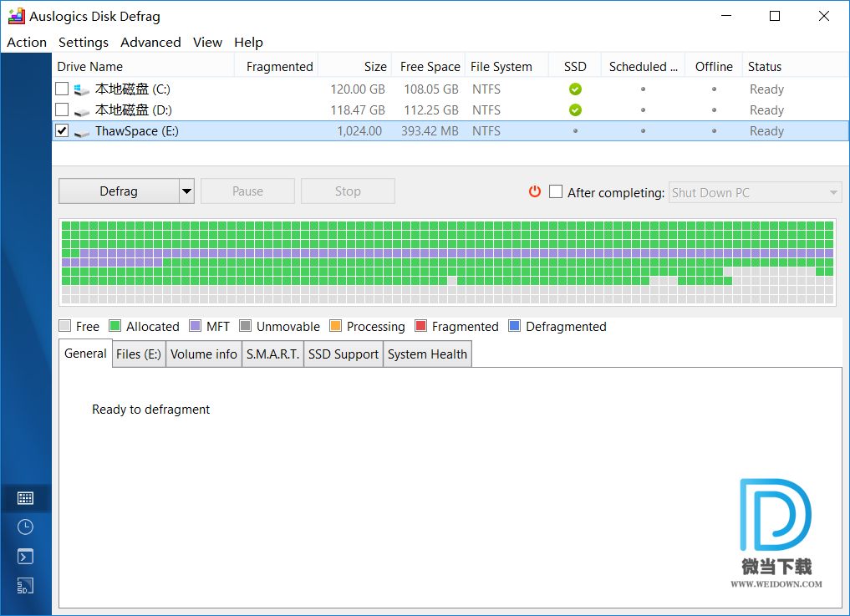This screenshot has width=850, height=616.
Task: Click the green SSD checkmark for drive C:
Action: click(x=575, y=89)
